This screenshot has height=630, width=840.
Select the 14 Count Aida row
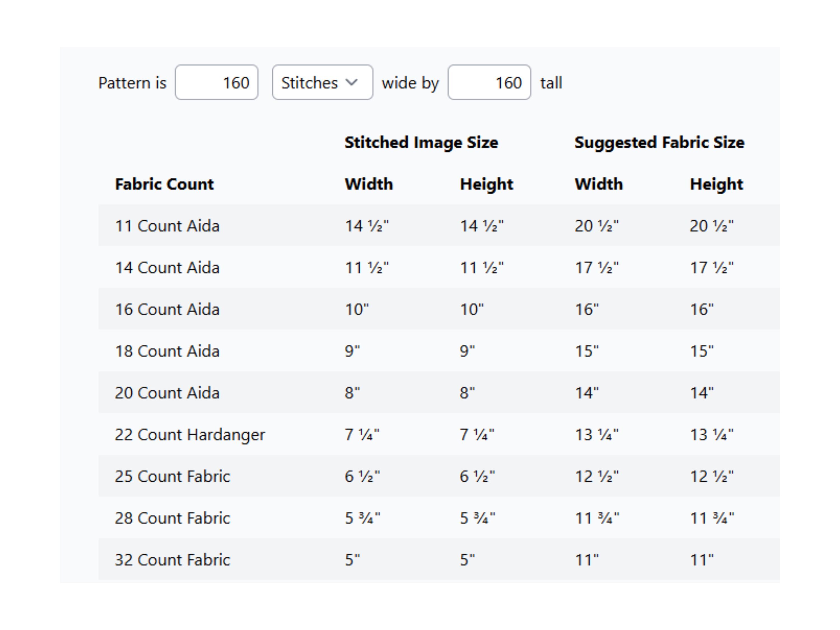[439, 267]
